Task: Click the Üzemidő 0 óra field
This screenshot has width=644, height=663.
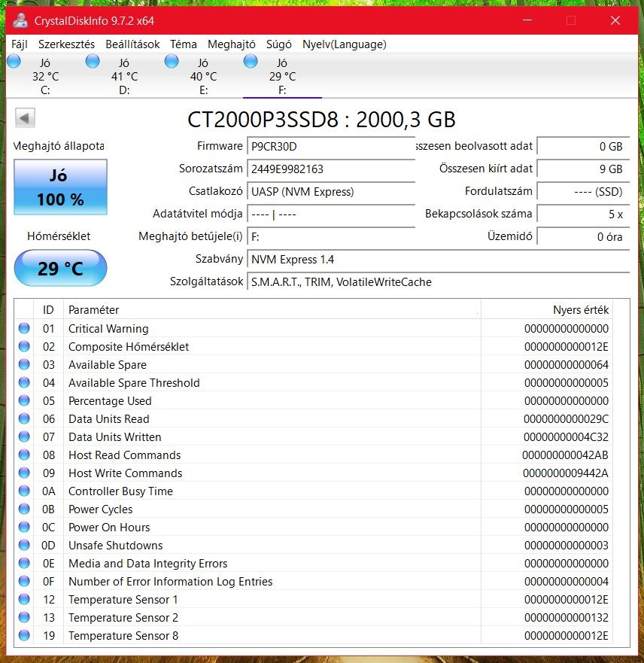Action: (583, 237)
